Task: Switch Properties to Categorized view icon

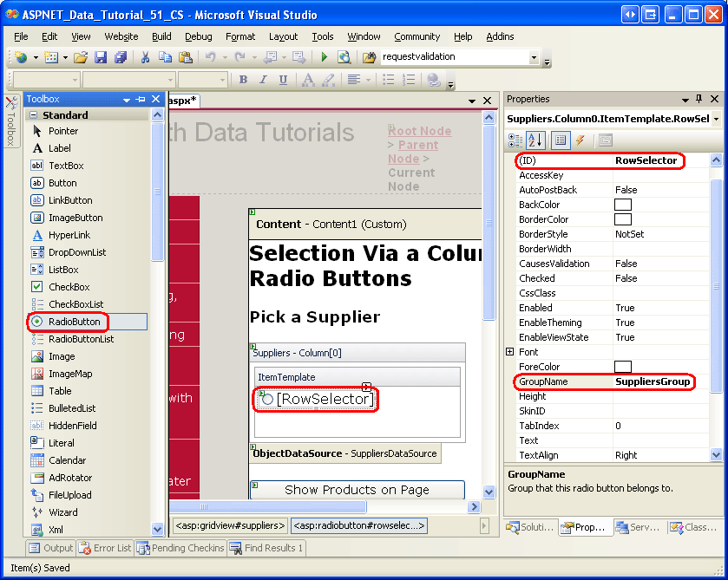Action: point(515,140)
